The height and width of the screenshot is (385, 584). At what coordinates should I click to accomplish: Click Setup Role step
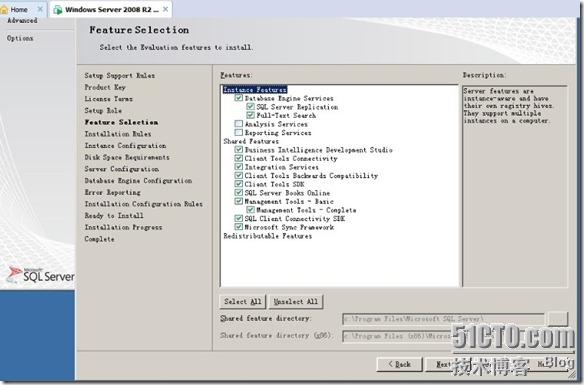pyautogui.click(x=103, y=111)
